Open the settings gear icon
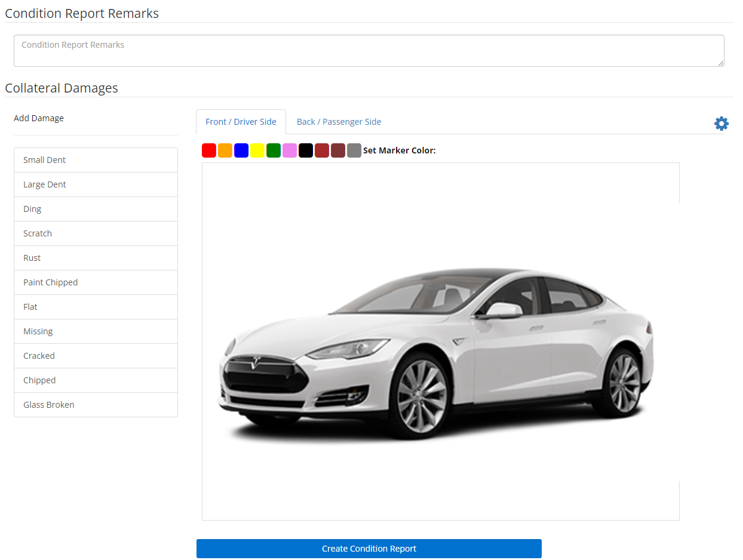 coord(721,124)
